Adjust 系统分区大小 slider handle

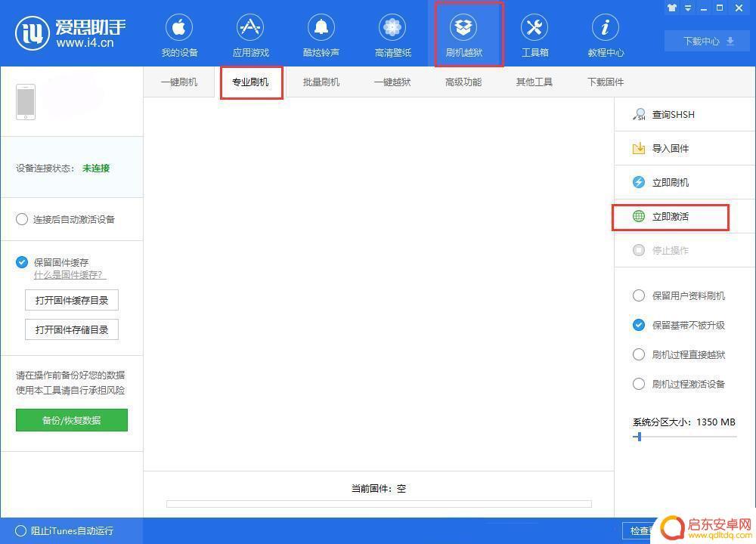tap(639, 437)
